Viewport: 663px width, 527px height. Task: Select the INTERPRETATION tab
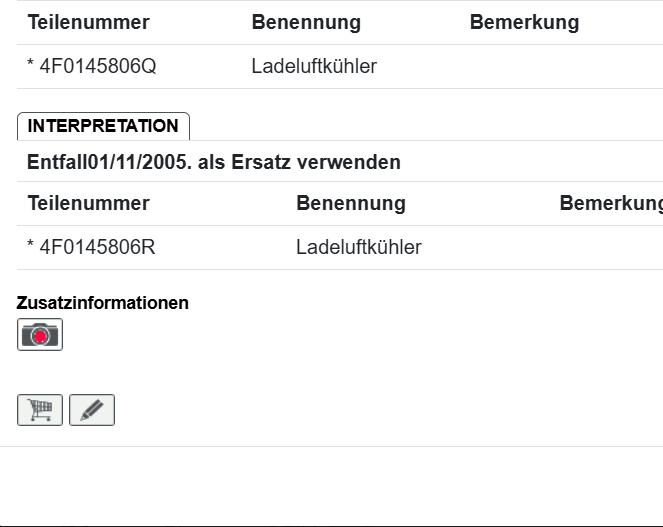[x=103, y=126]
